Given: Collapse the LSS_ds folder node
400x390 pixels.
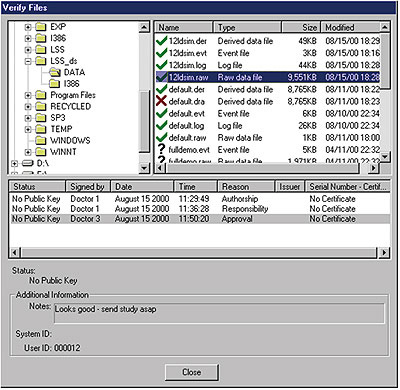Looking at the screenshot, I should point(28,61).
